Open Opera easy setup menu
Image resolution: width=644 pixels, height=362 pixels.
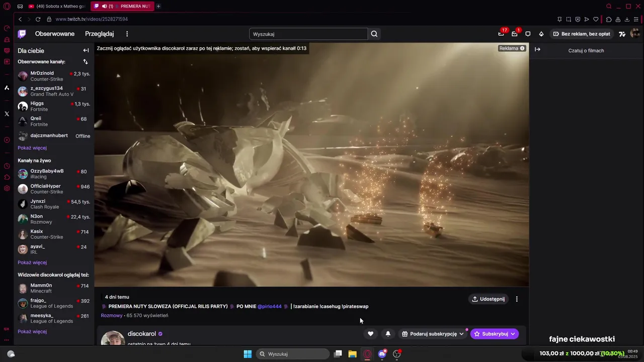tap(636, 19)
